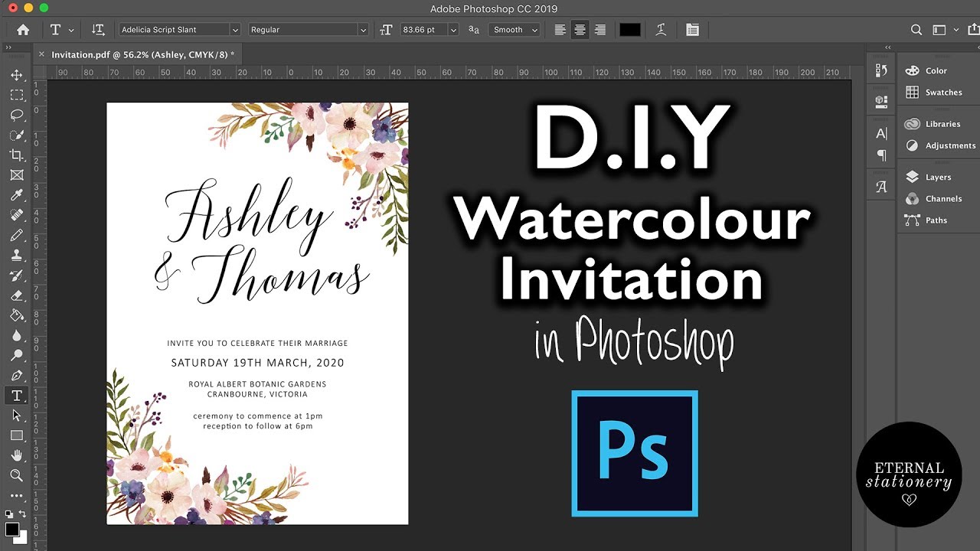This screenshot has width=980, height=551.
Task: Select the Clone Stamp tool
Action: [x=16, y=255]
